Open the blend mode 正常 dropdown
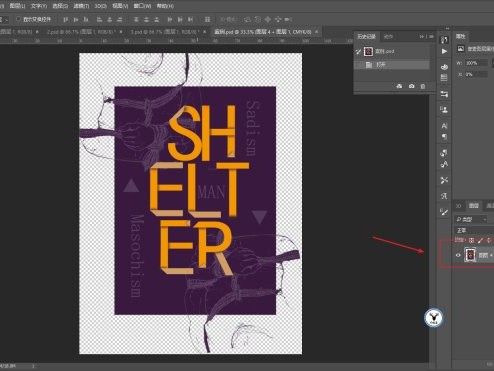This screenshot has height=371, width=494. click(x=474, y=230)
